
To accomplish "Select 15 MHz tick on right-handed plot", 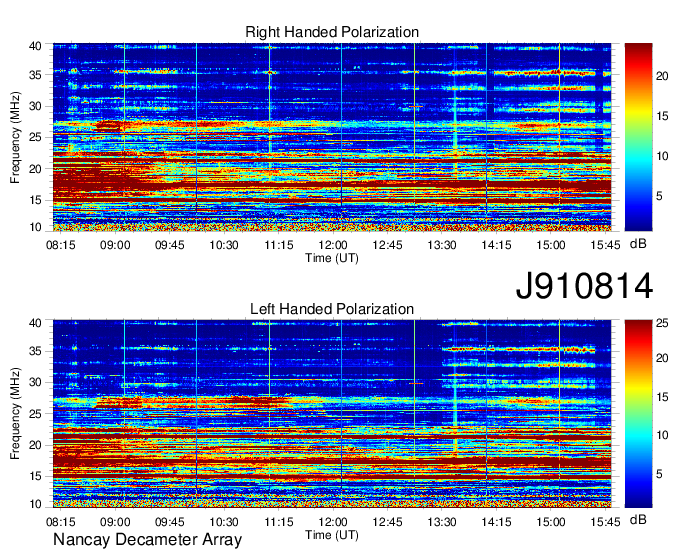I will click(36, 200).
